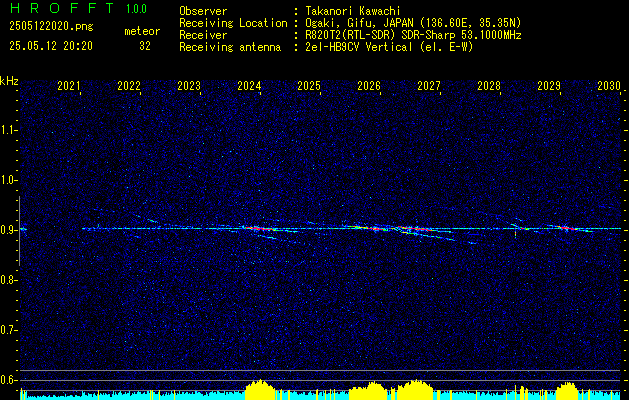Screen dimensions: 629x400
Task: Click the meteor label
Action: 142,31
